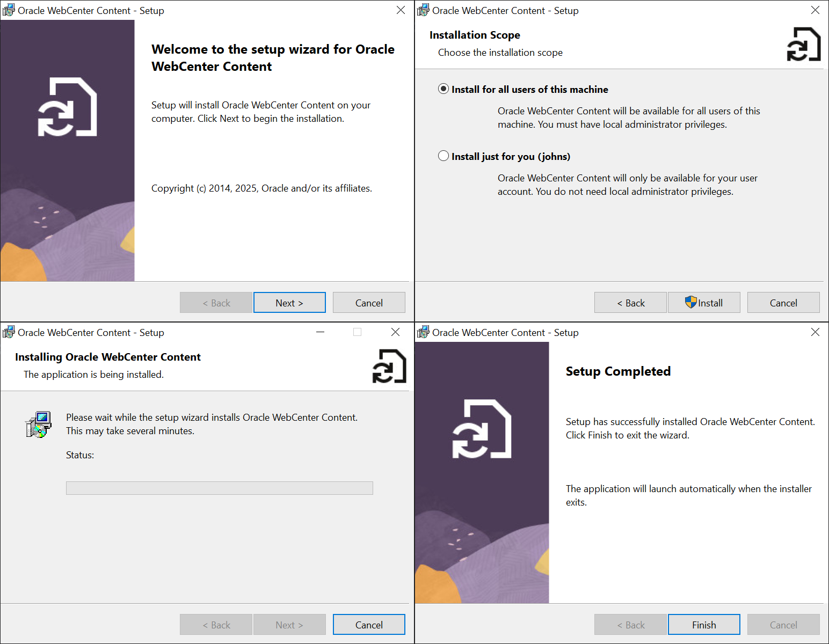This screenshot has width=829, height=644.
Task: Click the installer icon in Setup Completed title bar
Action: point(423,332)
